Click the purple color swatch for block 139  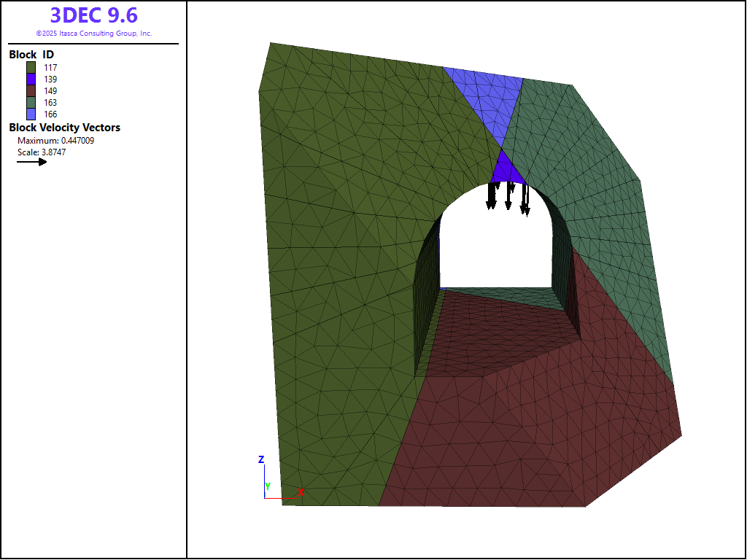tap(31, 79)
